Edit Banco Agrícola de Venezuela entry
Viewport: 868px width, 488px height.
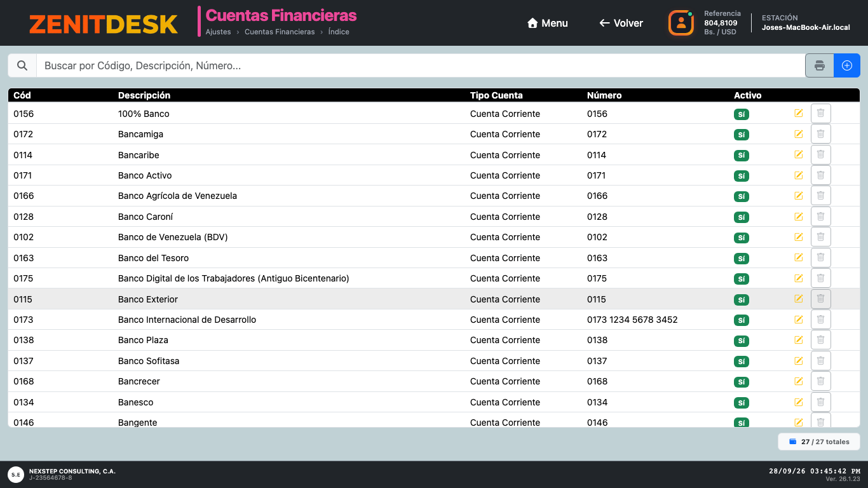(x=799, y=196)
